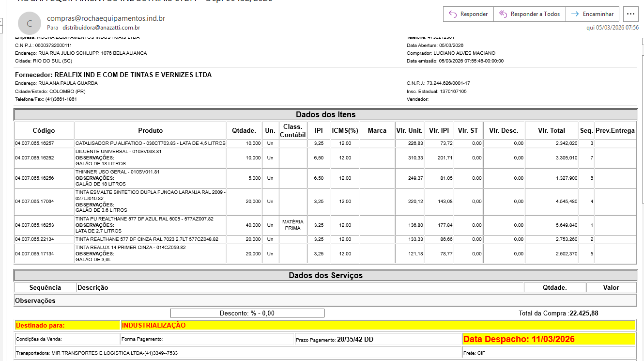Forward the email using Encaminhar
The image size is (644, 361).
[x=593, y=14]
